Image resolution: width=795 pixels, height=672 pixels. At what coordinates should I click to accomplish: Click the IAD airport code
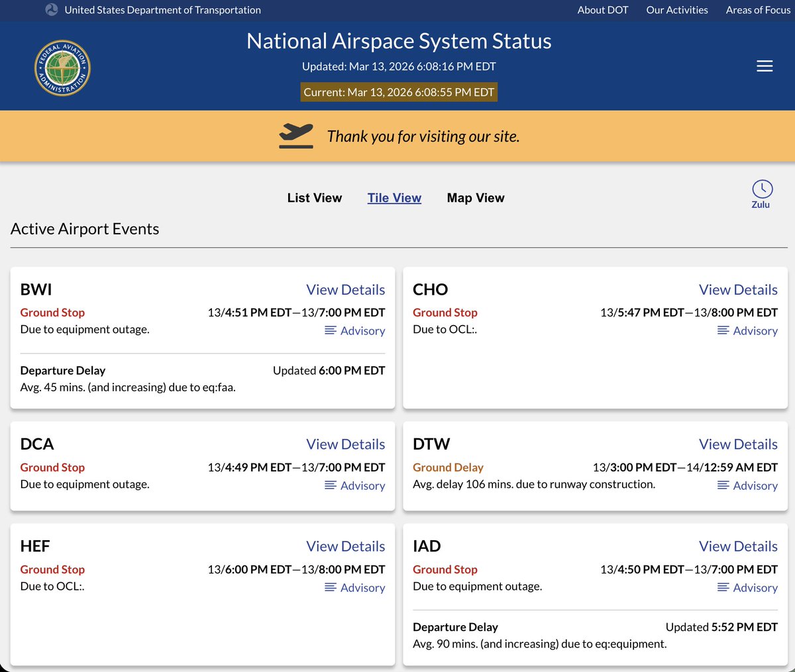pyautogui.click(x=427, y=546)
